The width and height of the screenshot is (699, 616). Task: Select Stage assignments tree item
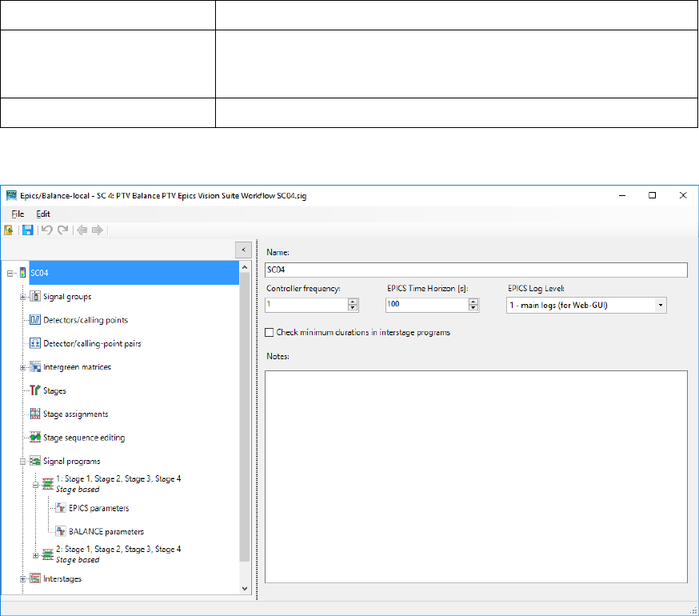(76, 414)
